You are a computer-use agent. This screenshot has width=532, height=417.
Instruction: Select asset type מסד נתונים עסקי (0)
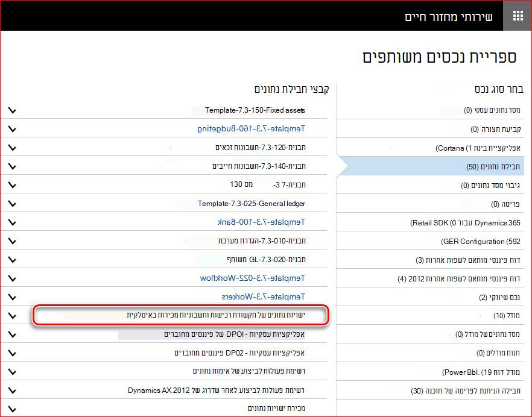pos(492,110)
